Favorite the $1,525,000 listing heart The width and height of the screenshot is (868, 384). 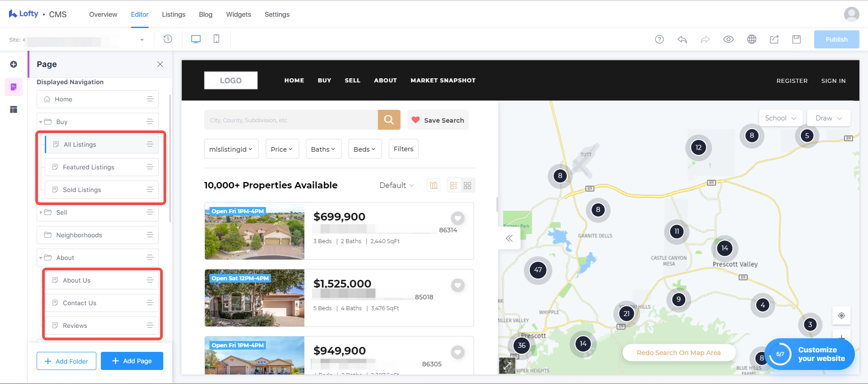click(458, 285)
